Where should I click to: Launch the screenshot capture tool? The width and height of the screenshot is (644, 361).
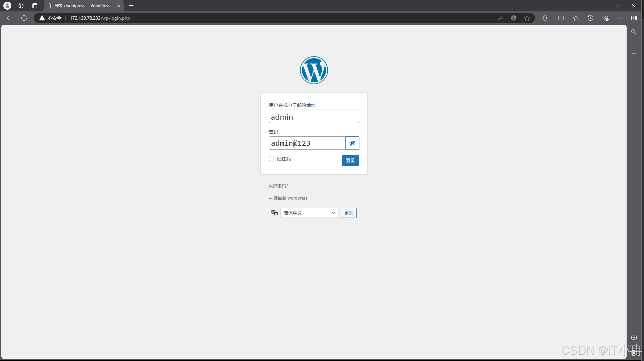coord(634,338)
